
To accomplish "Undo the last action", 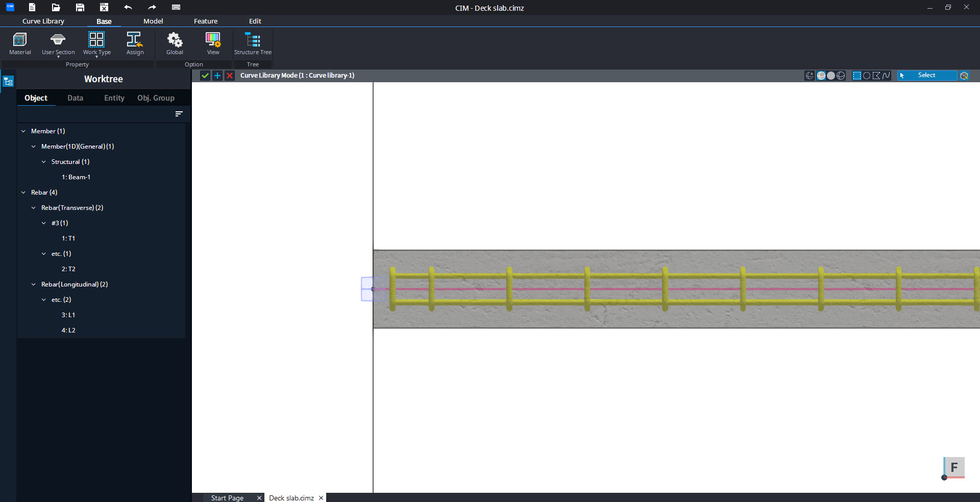I will 128,7.
